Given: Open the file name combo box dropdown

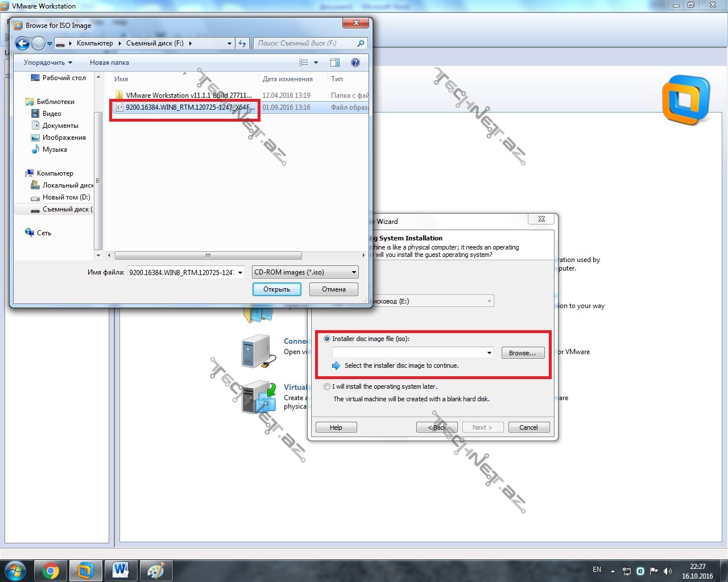Looking at the screenshot, I should [x=240, y=272].
